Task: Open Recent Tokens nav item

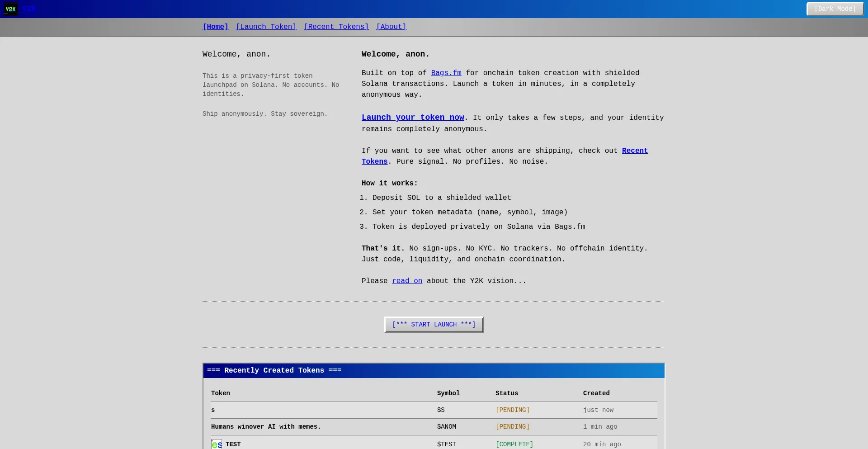Action: (x=336, y=27)
